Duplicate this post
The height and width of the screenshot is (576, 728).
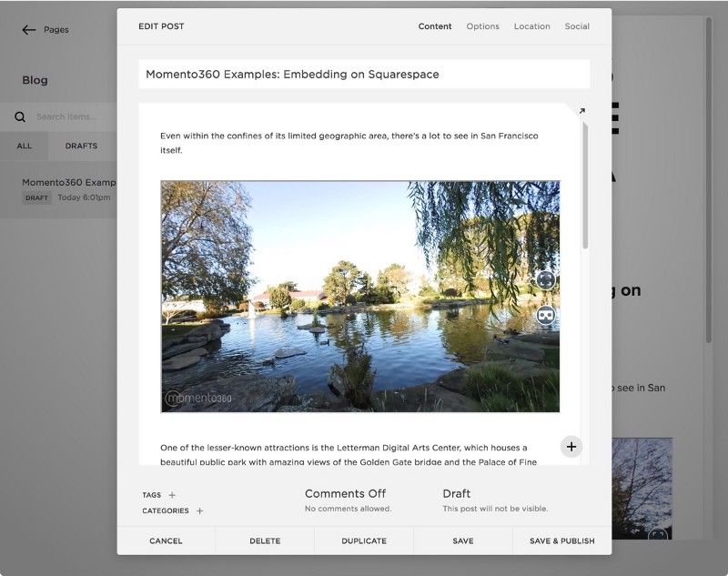(x=364, y=541)
